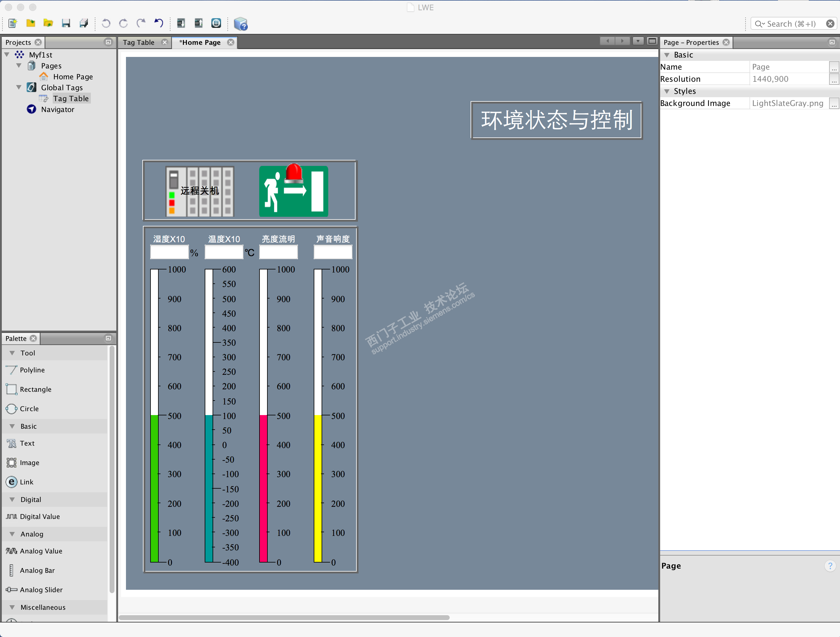Select the Analog Bar palette tool

pyautogui.click(x=37, y=570)
